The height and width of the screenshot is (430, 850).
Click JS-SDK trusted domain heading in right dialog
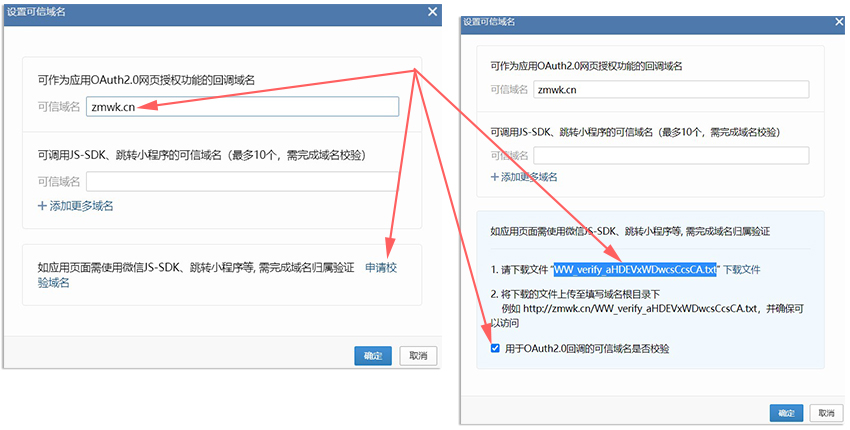tap(635, 132)
